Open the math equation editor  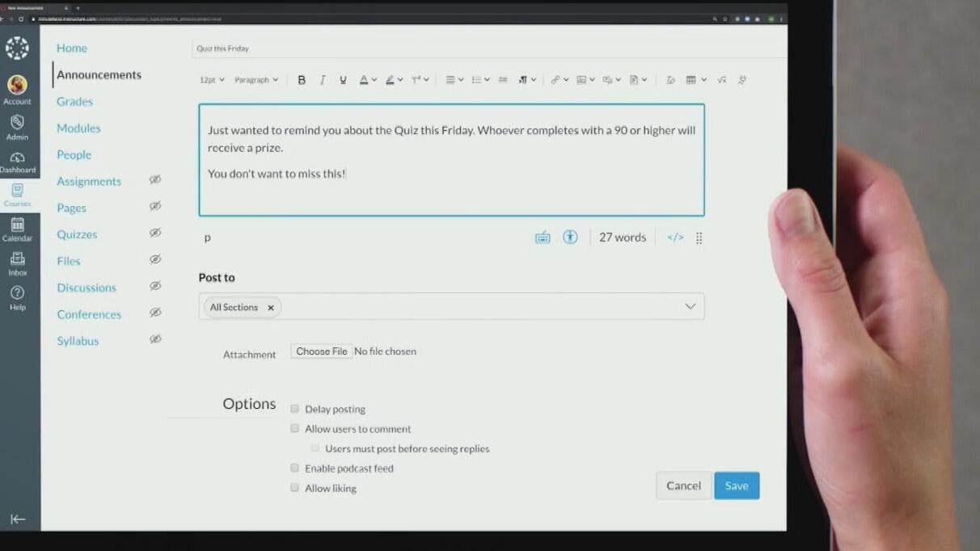[722, 80]
